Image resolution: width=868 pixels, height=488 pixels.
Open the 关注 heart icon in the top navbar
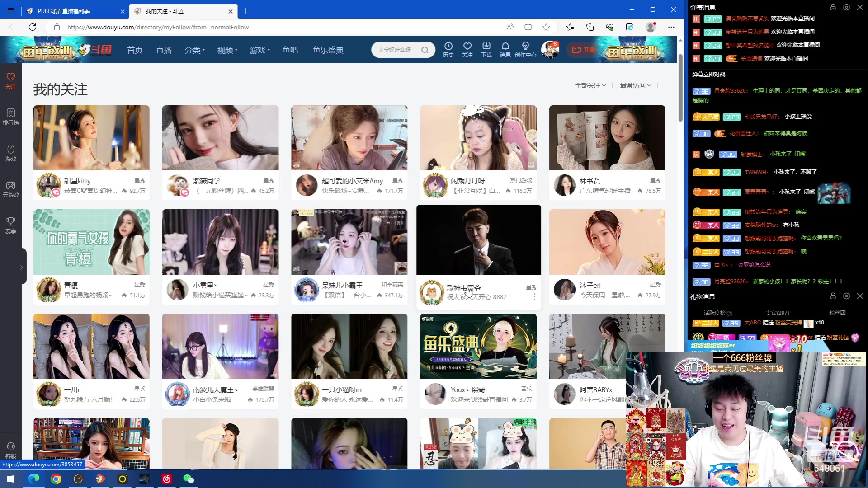point(467,50)
